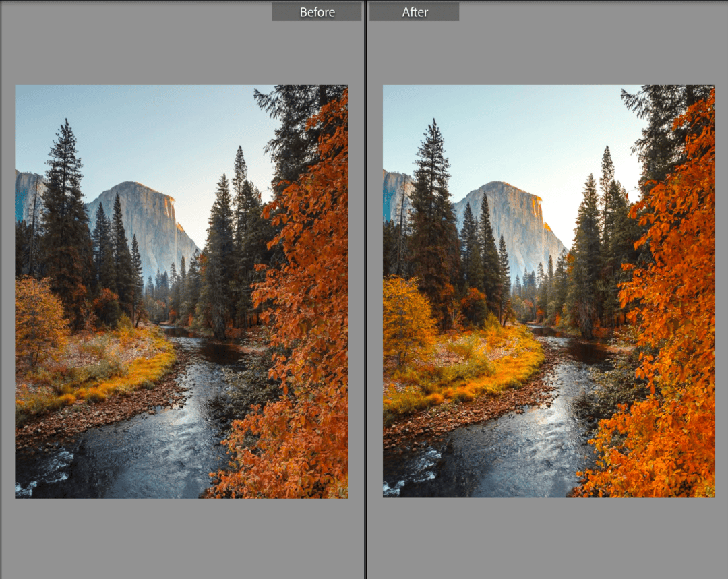This screenshot has height=579, width=728.
Task: Select the Before photo preview
Action: pos(181,292)
